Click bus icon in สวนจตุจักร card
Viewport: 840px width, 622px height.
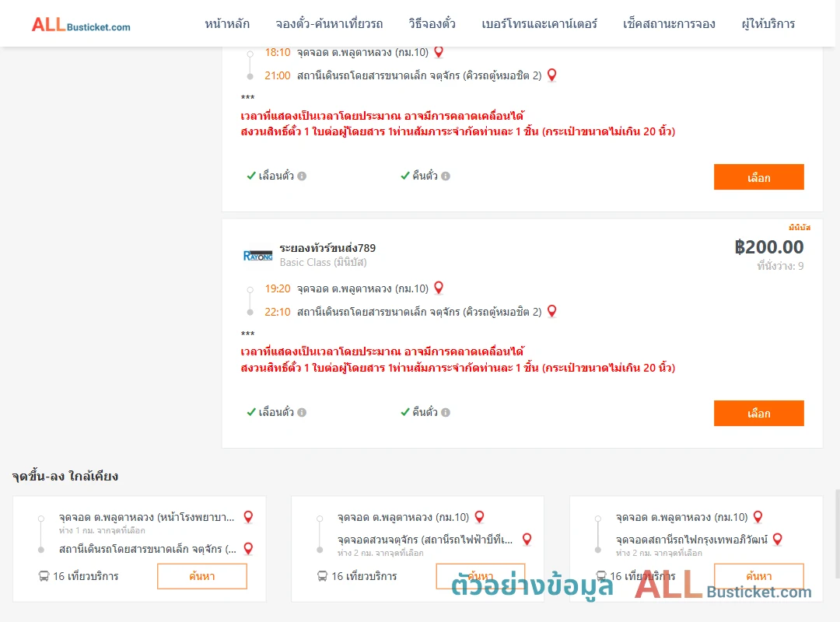point(322,576)
